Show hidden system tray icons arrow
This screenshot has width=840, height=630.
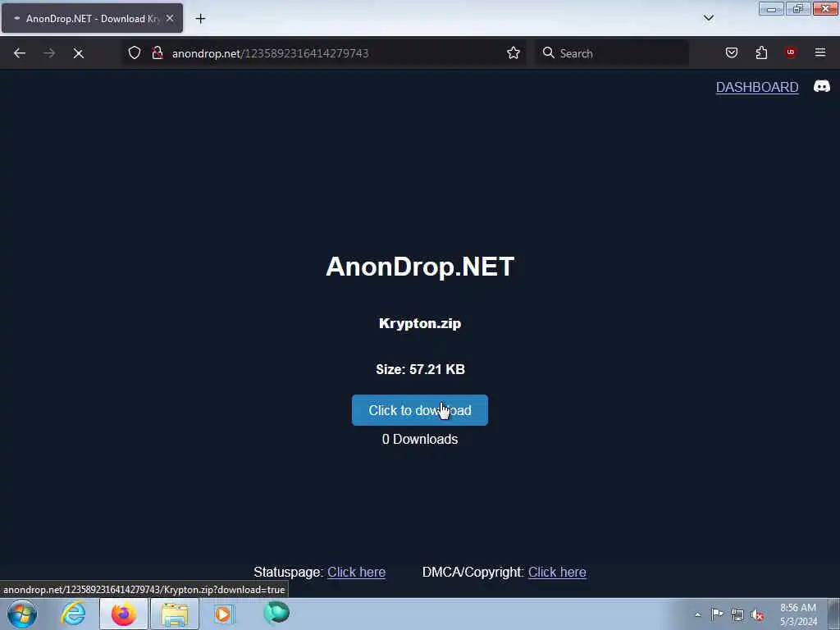pyautogui.click(x=697, y=614)
